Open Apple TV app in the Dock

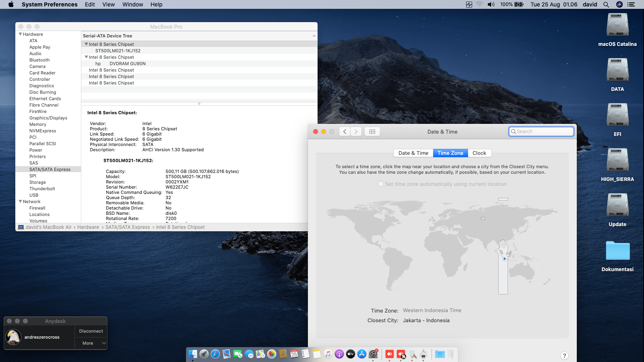click(x=351, y=354)
